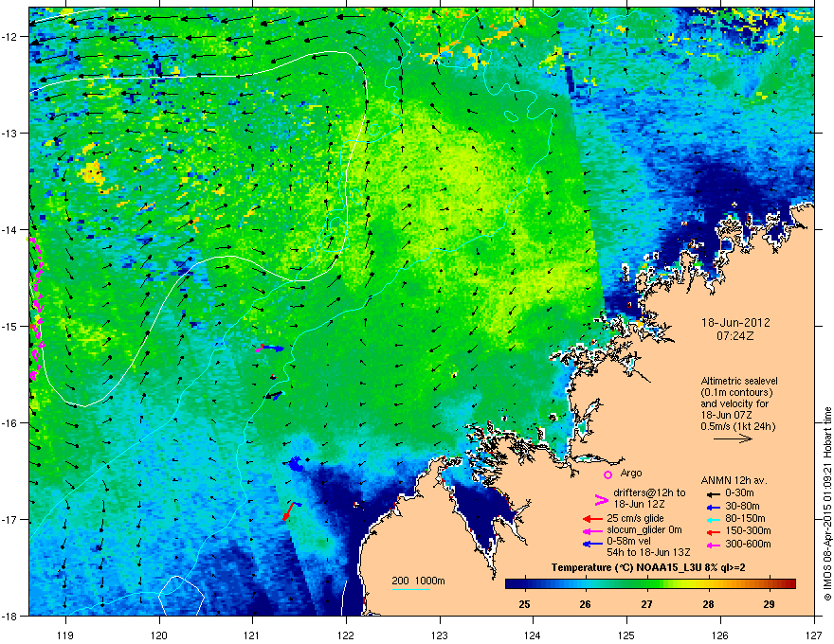Click the 'Argo' legend label
This screenshot has width=834, height=644.
click(631, 473)
